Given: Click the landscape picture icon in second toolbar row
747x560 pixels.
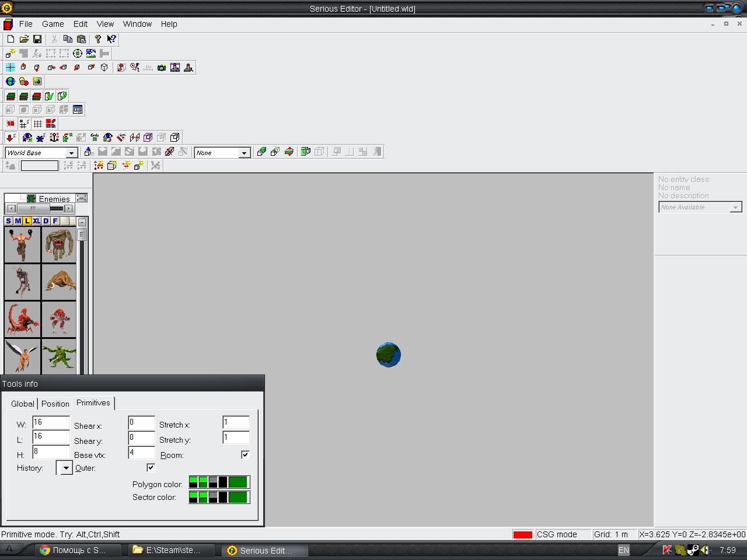Looking at the screenshot, I should coord(91,53).
